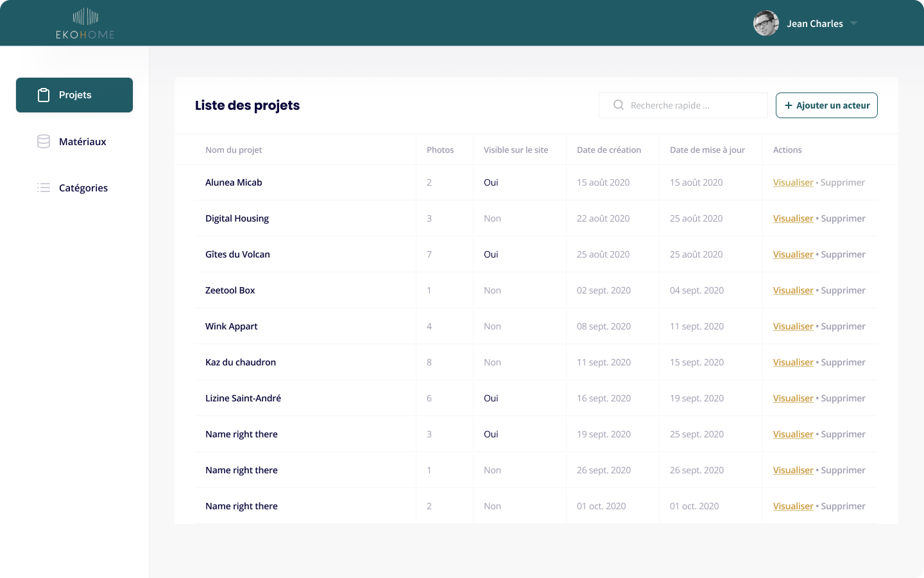Click the Matériaux database icon
The image size is (924, 578).
click(x=44, y=142)
